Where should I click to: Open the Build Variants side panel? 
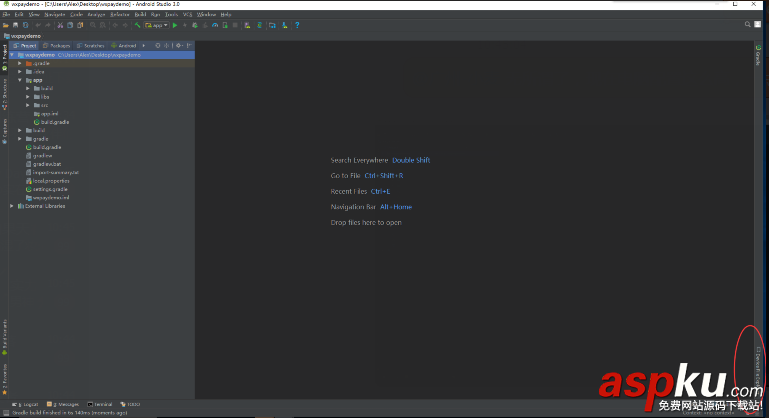[5, 338]
